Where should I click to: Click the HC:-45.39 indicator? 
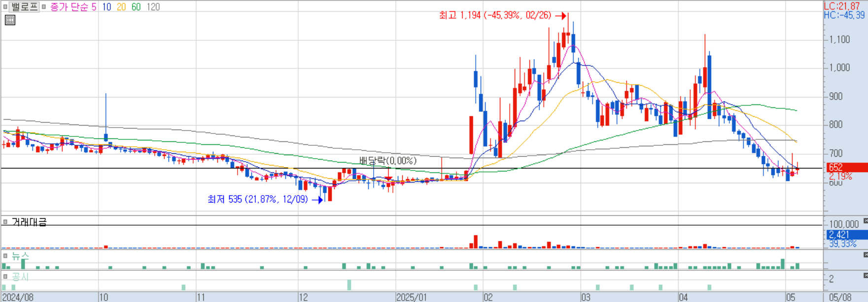pyautogui.click(x=844, y=15)
